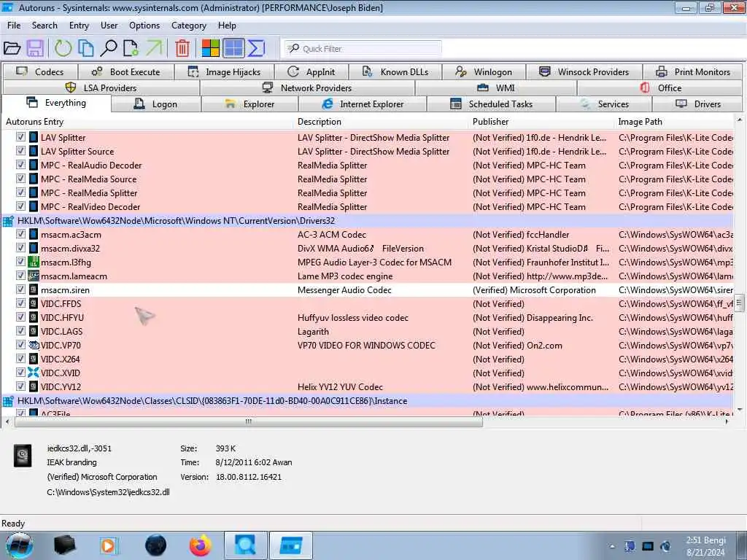Click the msacm.lameacm entry icon
The width and height of the screenshot is (747, 560).
34,276
